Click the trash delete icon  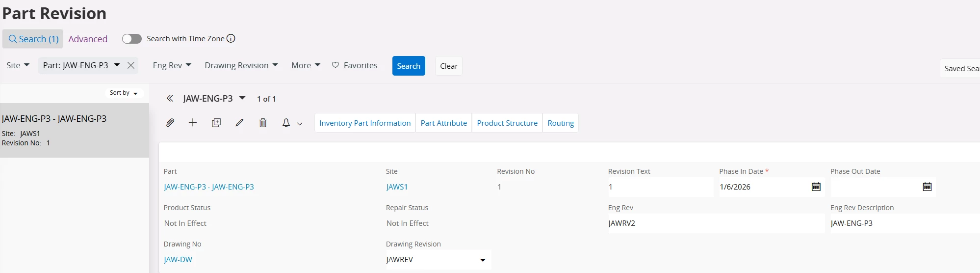point(263,123)
